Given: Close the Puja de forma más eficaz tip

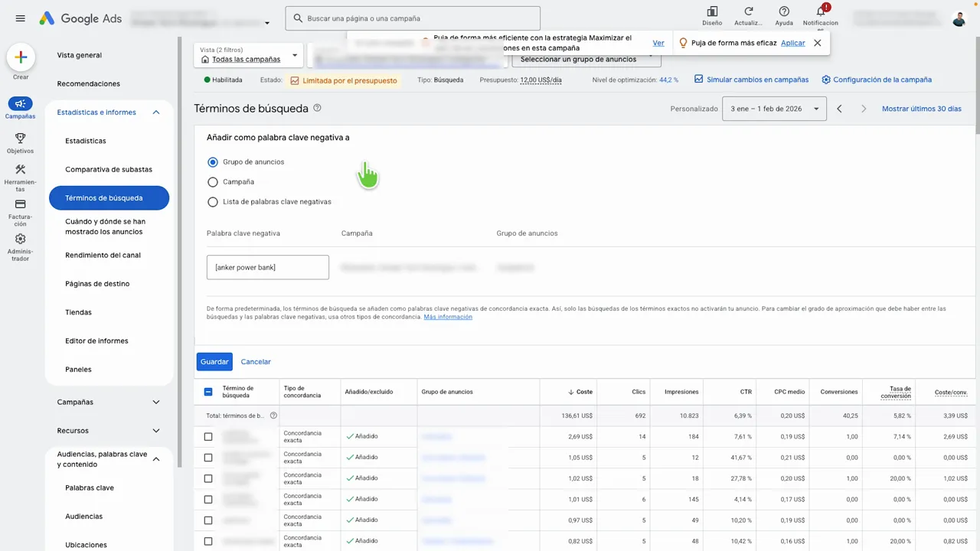Looking at the screenshot, I should pyautogui.click(x=818, y=43).
